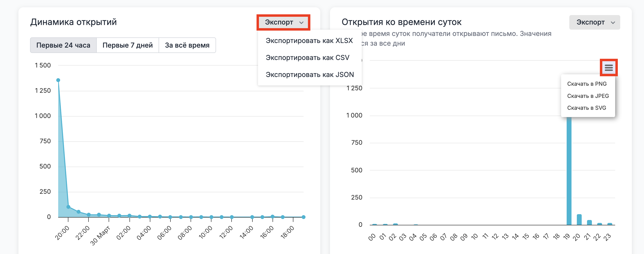Switch to Первые 24 часа tab
The image size is (644, 254).
click(63, 45)
